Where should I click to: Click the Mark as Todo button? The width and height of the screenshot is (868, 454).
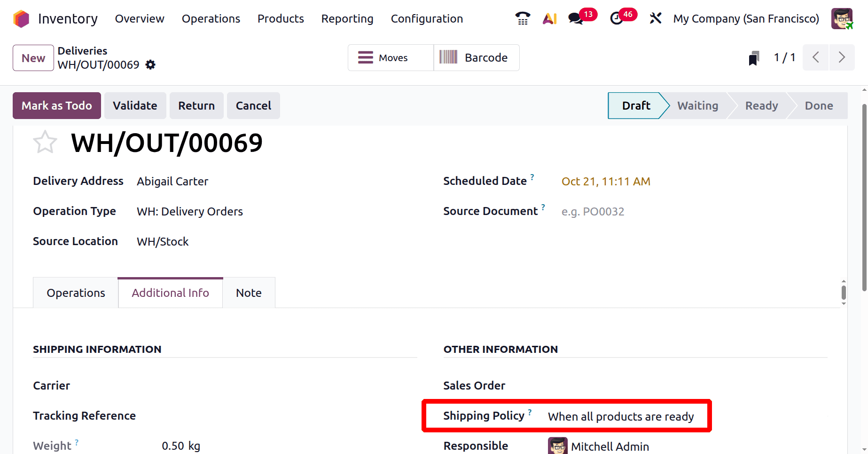[x=57, y=106]
